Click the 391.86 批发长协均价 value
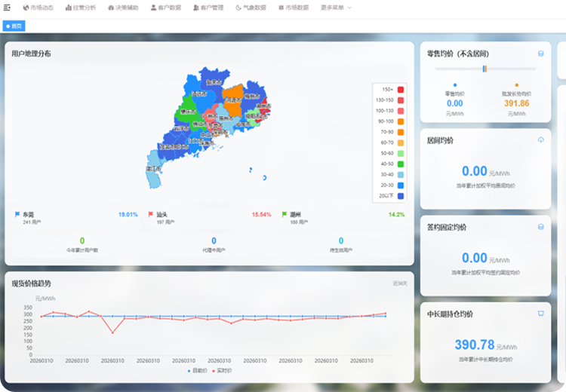 click(516, 103)
